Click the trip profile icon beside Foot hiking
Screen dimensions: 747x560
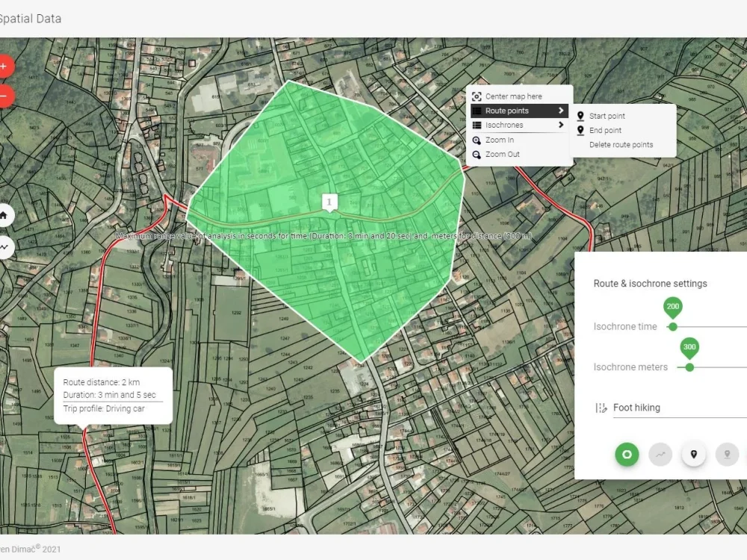click(601, 408)
